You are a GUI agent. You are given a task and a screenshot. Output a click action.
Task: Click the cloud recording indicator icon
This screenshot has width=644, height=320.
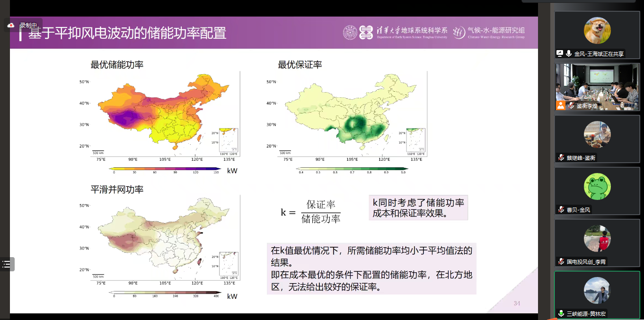coord(11,25)
